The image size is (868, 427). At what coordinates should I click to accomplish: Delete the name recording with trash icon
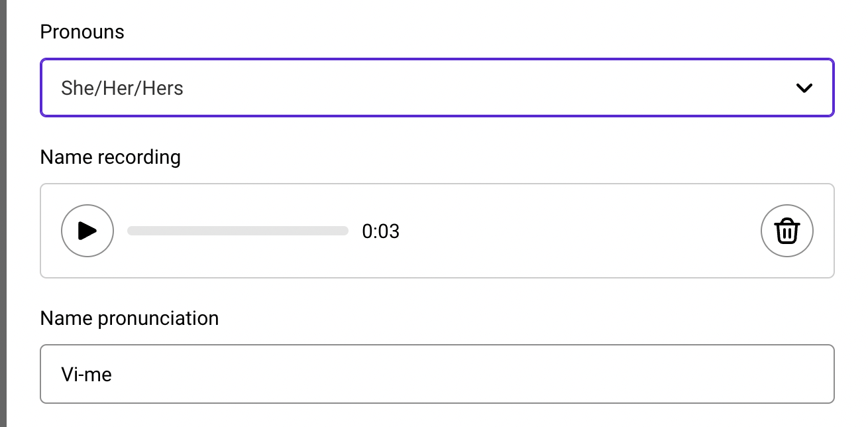point(787,231)
